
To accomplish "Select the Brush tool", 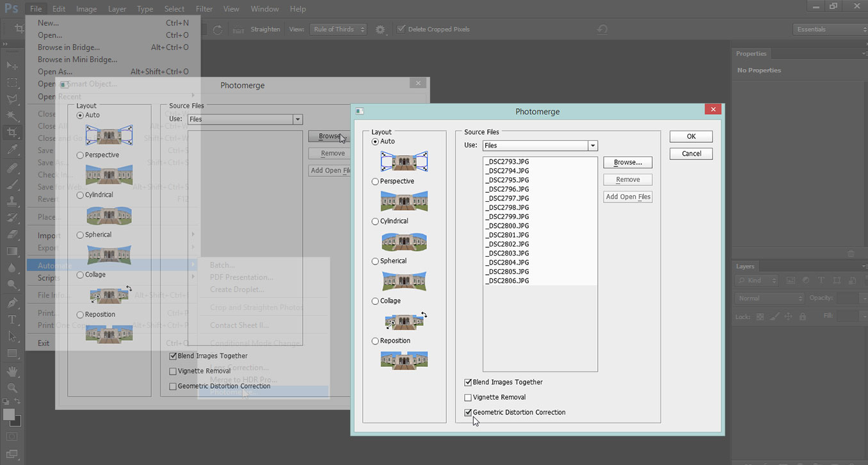I will [x=12, y=184].
